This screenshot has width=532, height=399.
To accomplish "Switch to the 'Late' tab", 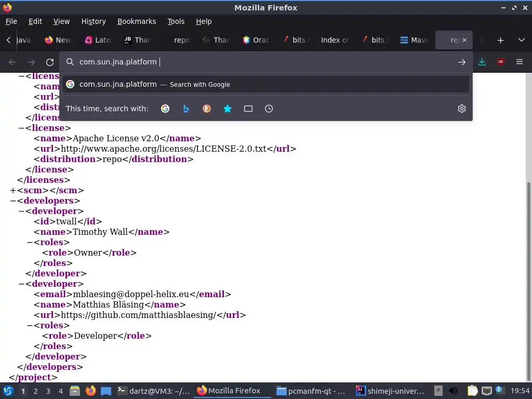I will click(x=98, y=40).
